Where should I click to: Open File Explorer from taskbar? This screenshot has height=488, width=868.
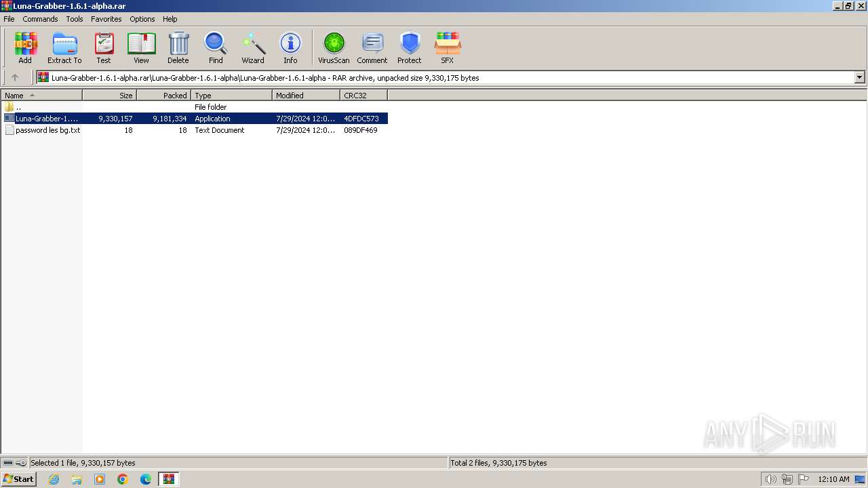(x=77, y=479)
